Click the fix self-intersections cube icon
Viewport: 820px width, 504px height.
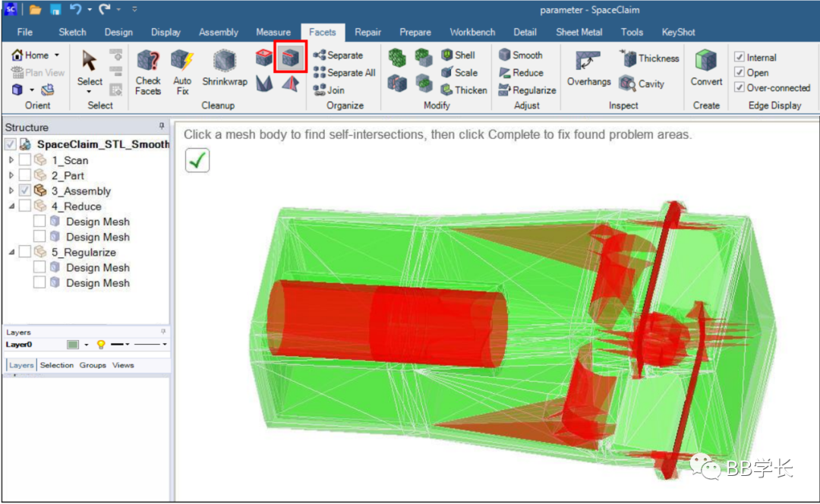tap(290, 56)
